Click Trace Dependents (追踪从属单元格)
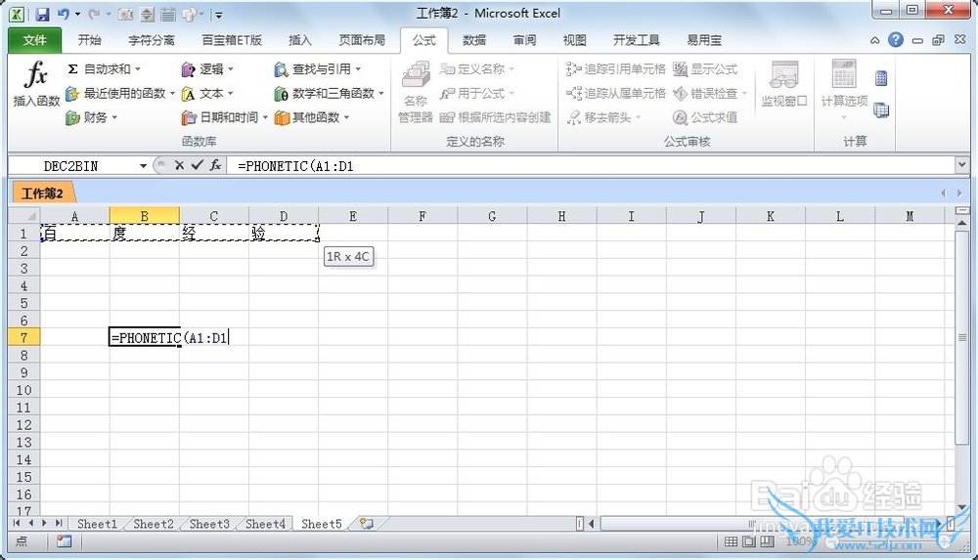 point(615,94)
